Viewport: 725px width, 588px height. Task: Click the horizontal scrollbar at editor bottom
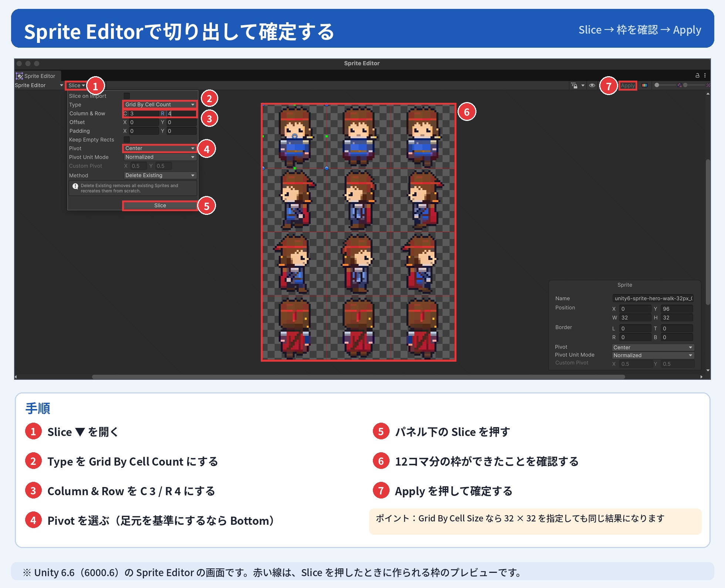coord(358,377)
